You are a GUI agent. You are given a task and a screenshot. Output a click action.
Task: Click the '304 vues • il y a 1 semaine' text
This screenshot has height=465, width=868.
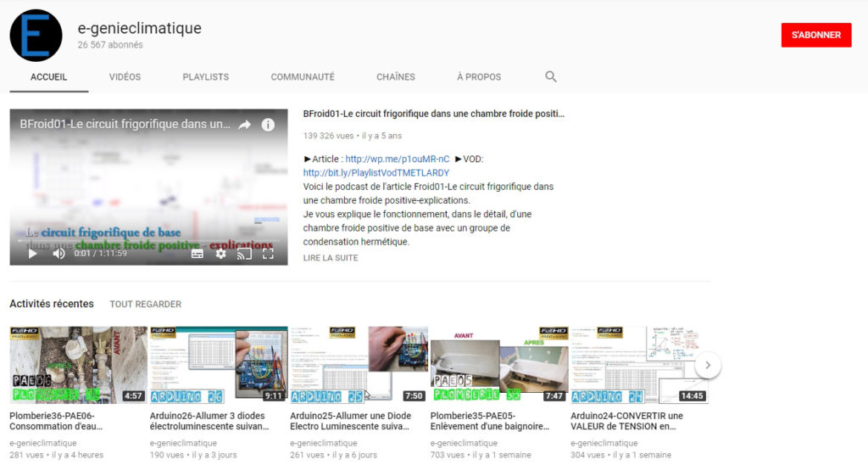click(x=621, y=455)
